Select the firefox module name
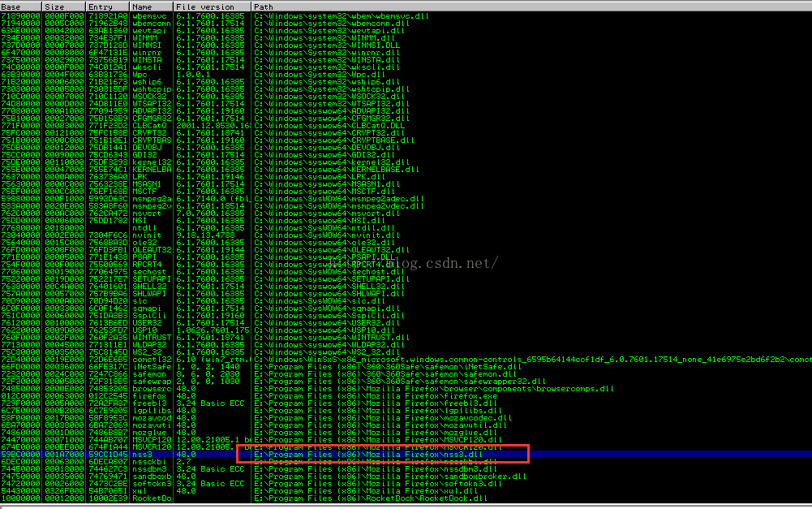812x509 pixels. pyautogui.click(x=149, y=396)
